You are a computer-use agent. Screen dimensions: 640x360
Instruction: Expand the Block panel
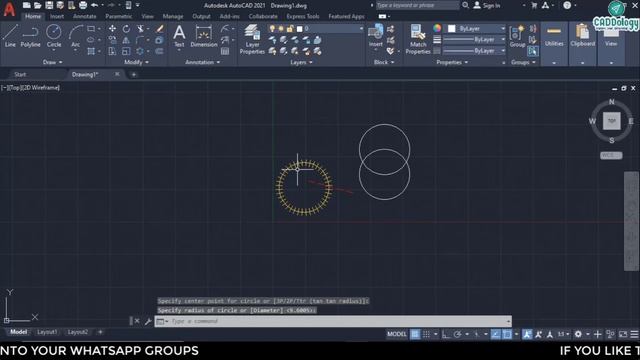click(x=384, y=62)
